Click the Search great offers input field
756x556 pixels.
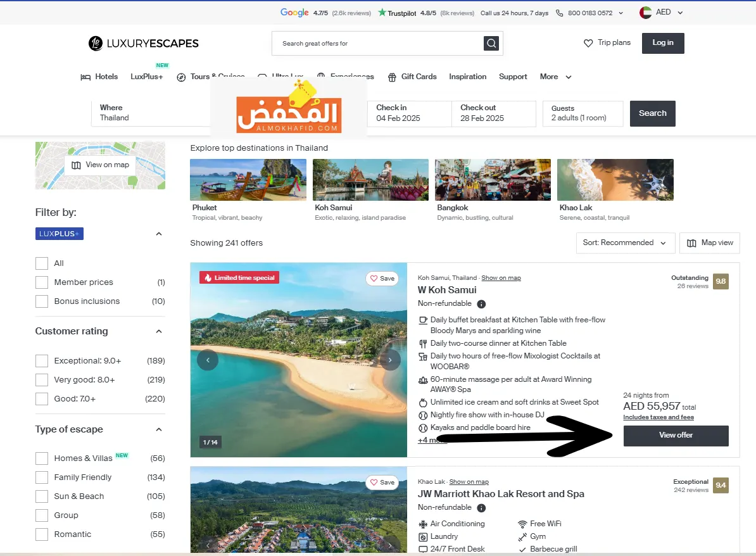point(378,44)
